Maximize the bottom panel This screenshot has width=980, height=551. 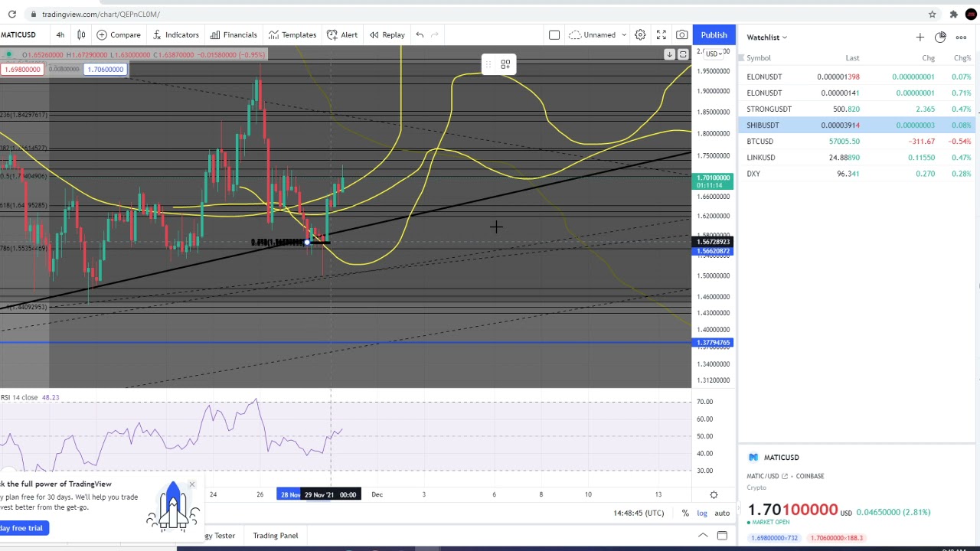point(722,535)
